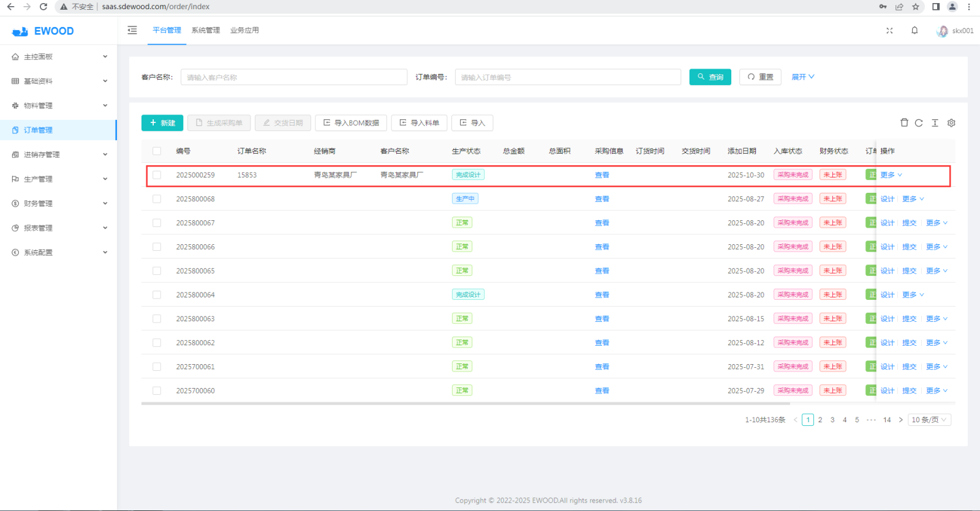
Task: Click the trash delete icon above the table
Action: tap(904, 123)
